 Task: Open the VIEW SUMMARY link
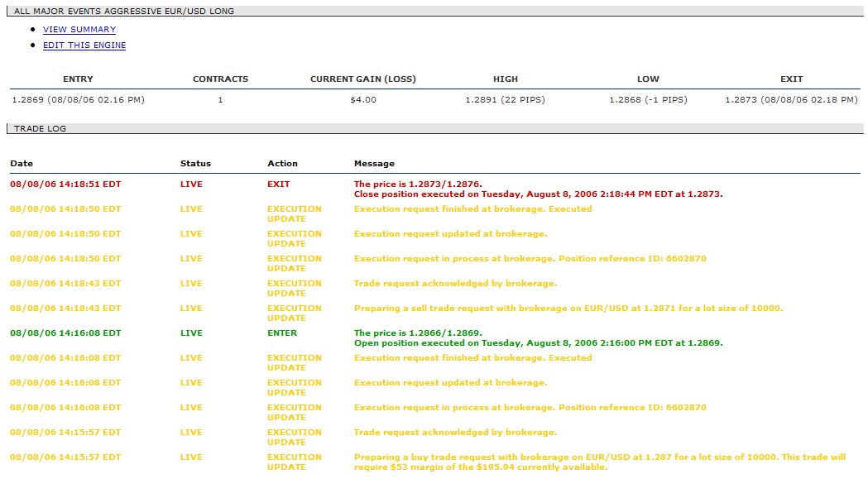pyautogui.click(x=79, y=30)
